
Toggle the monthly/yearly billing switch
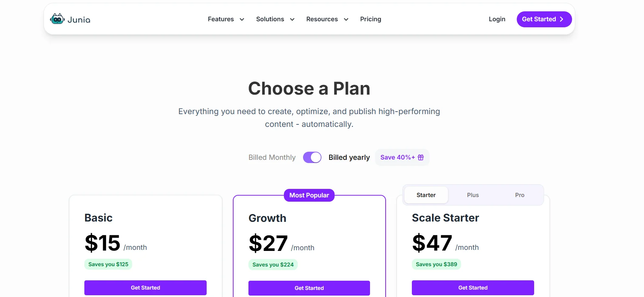click(312, 157)
